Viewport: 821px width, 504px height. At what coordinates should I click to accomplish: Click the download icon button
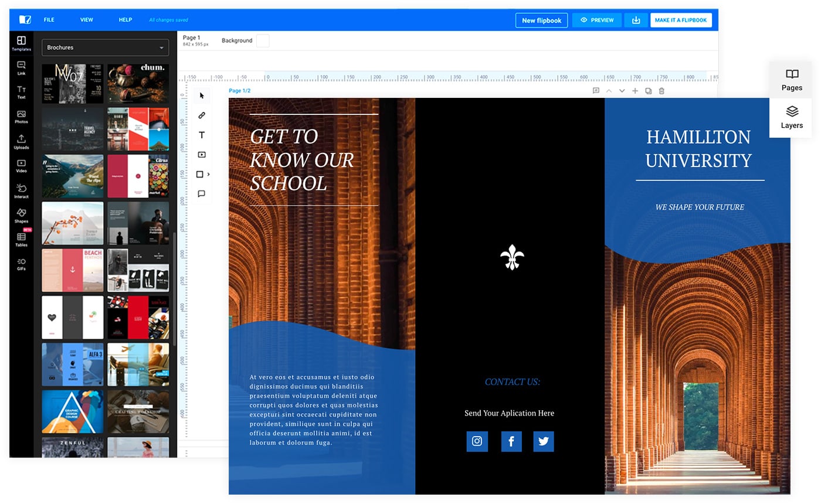tap(636, 20)
